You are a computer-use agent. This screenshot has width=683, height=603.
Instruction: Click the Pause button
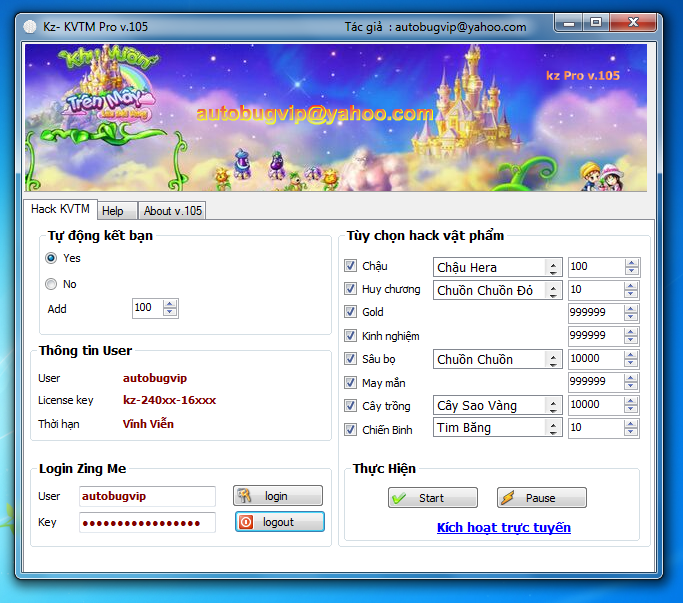click(542, 498)
